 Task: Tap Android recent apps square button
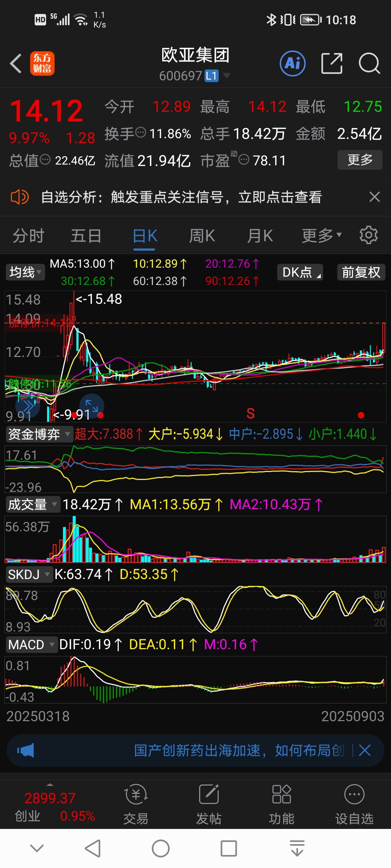click(229, 848)
